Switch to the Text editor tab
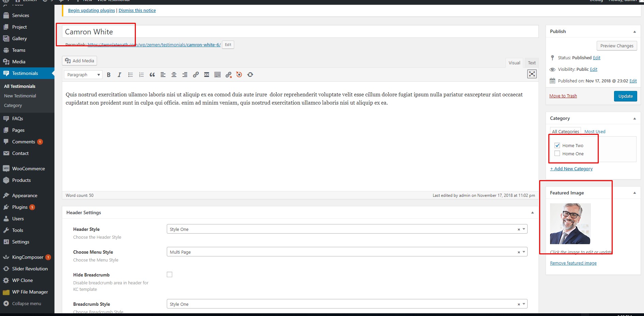 tap(532, 63)
